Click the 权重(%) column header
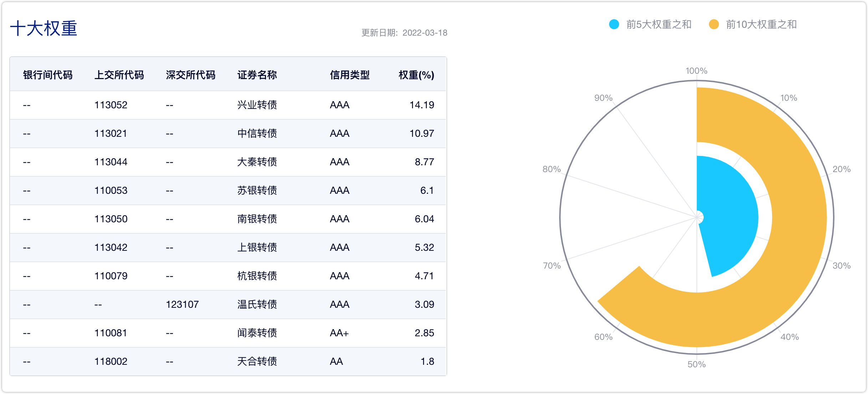This screenshot has height=394, width=868. pos(416,75)
